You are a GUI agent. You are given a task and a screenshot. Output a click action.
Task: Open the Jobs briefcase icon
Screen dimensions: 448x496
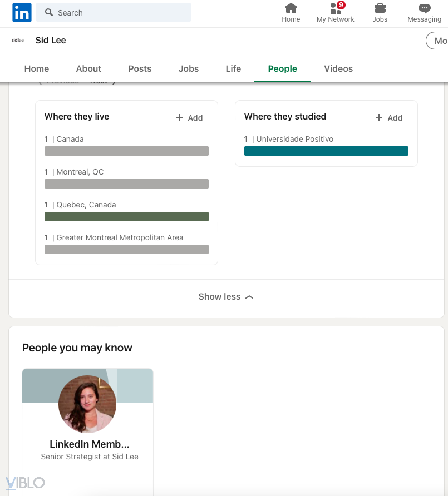pos(380,8)
